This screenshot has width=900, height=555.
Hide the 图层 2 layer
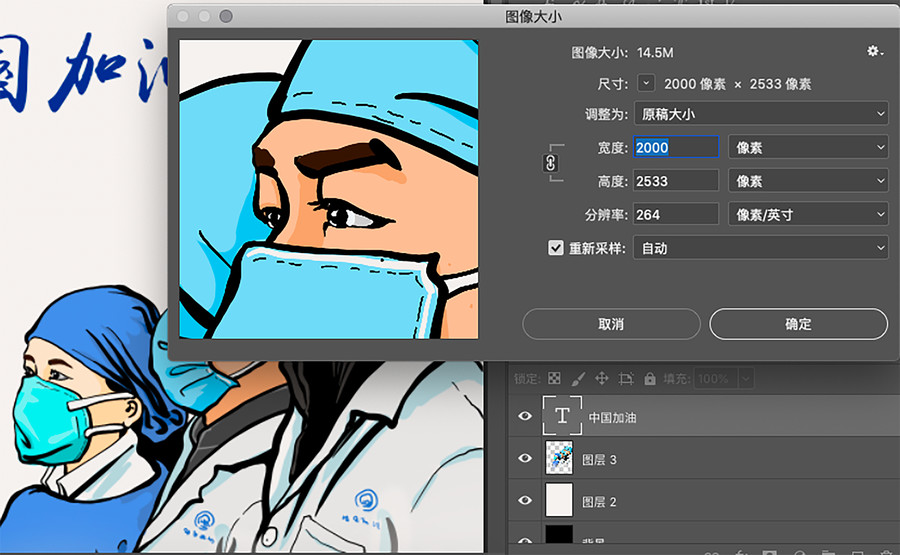click(525, 500)
